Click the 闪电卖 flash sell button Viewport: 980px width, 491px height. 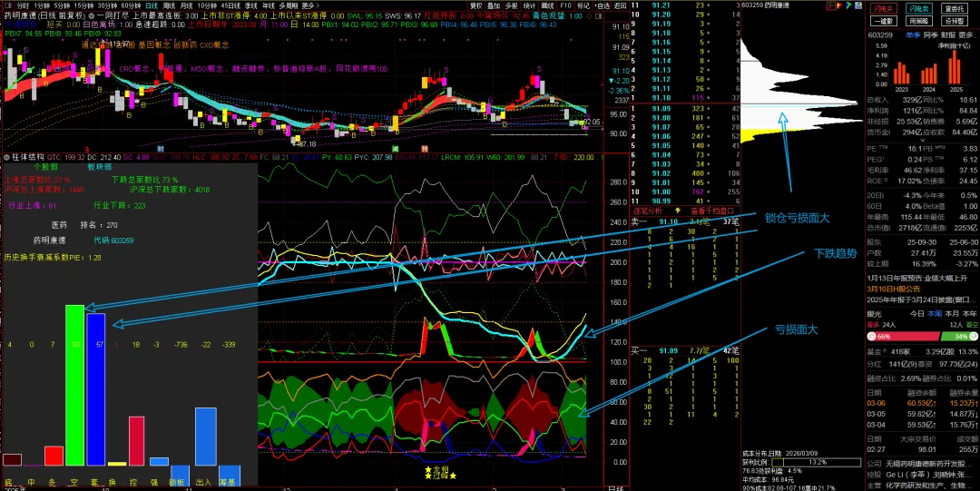point(918,8)
